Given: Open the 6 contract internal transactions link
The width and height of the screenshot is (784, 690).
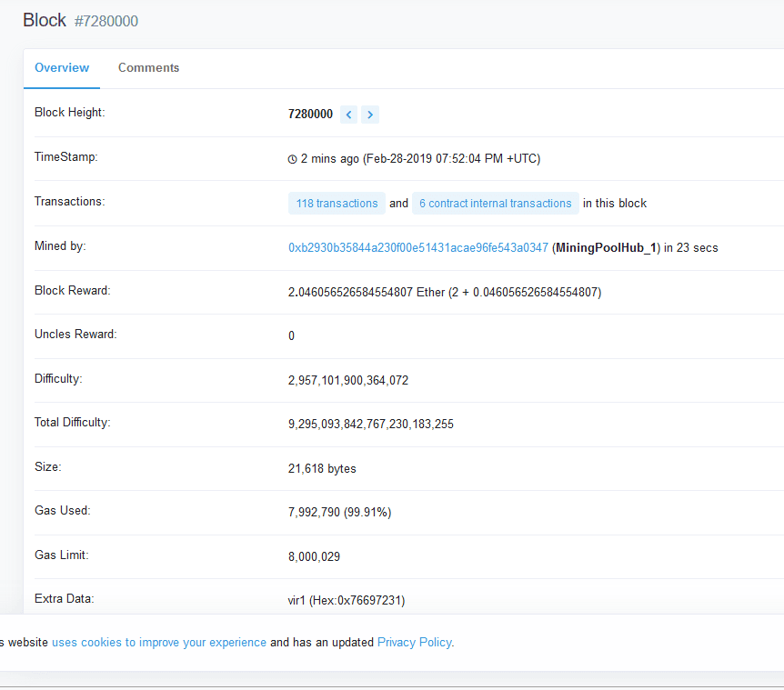Looking at the screenshot, I should click(495, 204).
